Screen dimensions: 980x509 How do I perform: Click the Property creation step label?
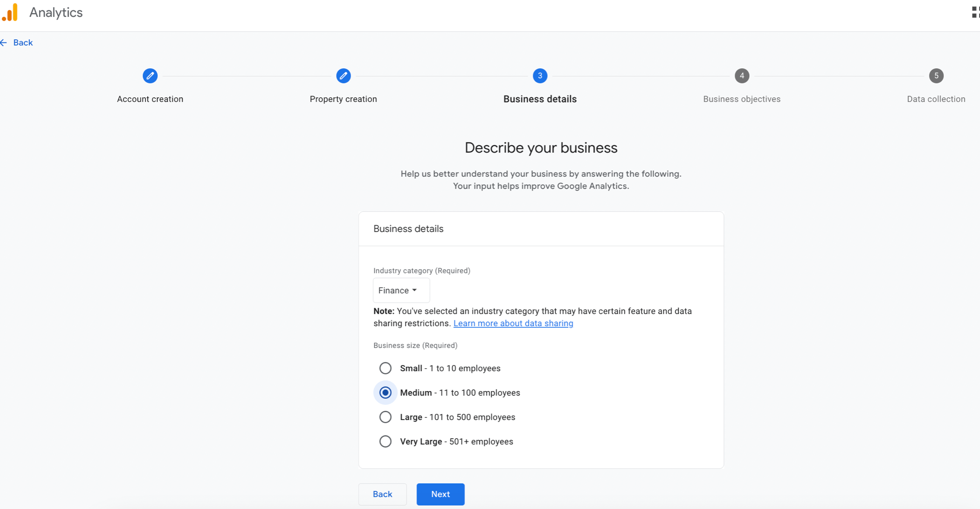[x=343, y=99]
